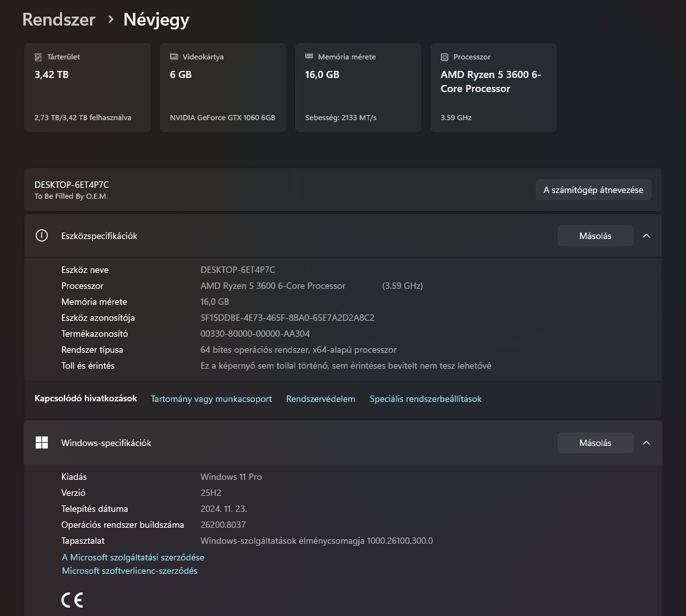
Task: Click the Processzor chip icon
Action: tap(445, 57)
